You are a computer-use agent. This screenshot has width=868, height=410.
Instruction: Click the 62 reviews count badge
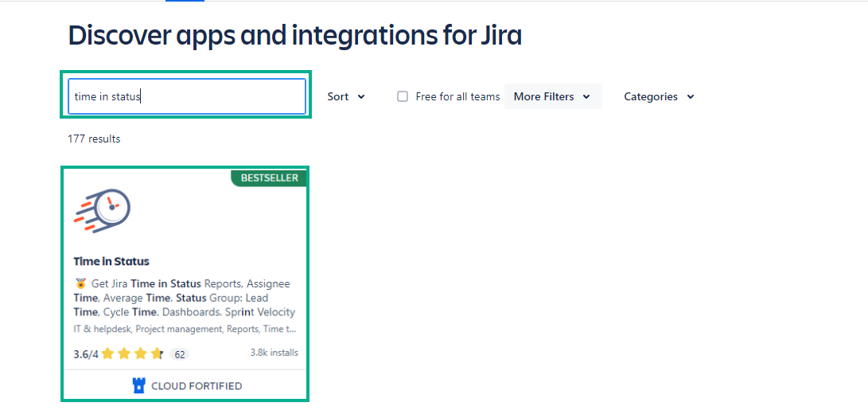click(x=179, y=354)
